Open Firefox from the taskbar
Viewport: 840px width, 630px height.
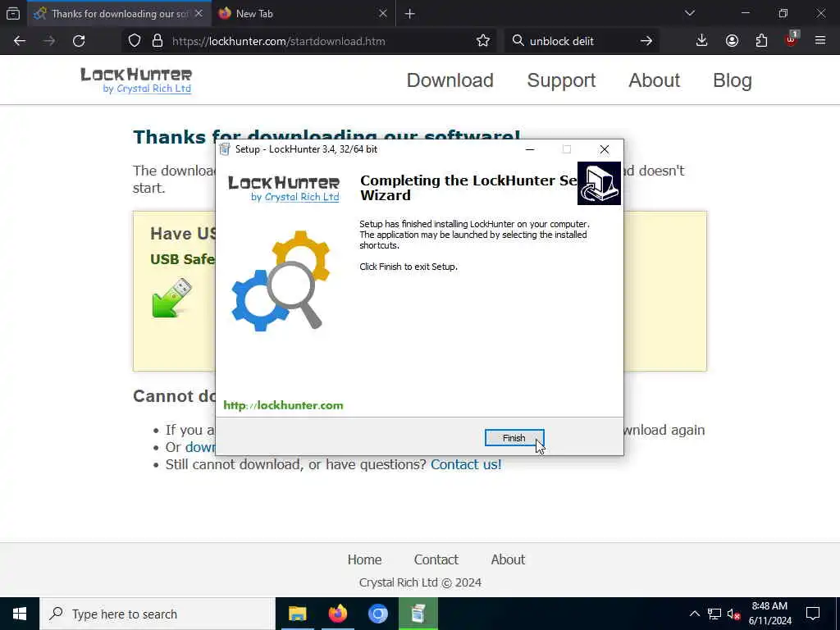337,614
